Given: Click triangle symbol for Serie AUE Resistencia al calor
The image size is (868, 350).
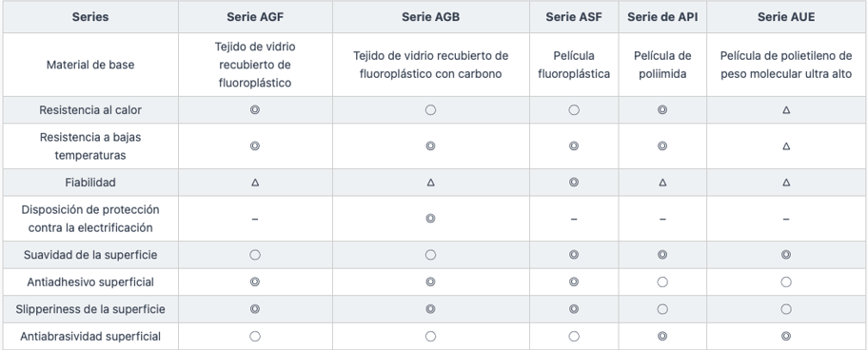Looking at the screenshot, I should pyautogui.click(x=786, y=110).
